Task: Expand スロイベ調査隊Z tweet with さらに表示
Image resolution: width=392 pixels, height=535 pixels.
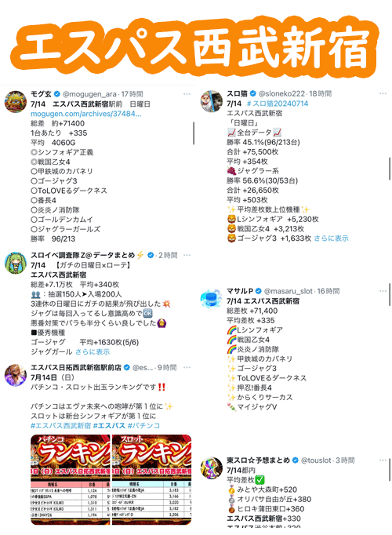Action: click(x=93, y=351)
